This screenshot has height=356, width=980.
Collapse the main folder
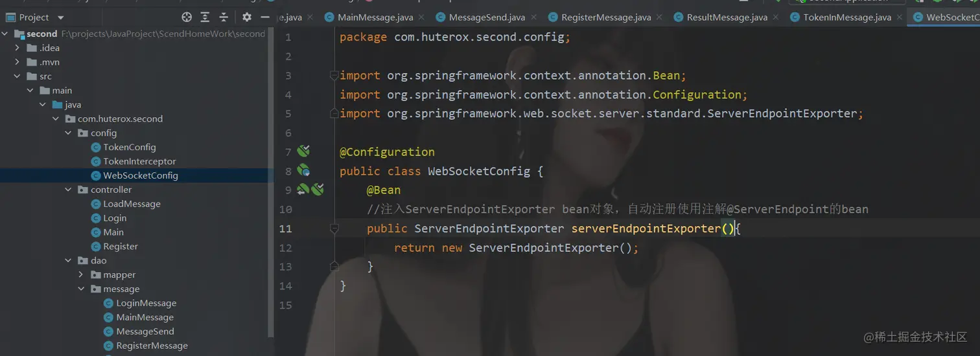[30, 91]
